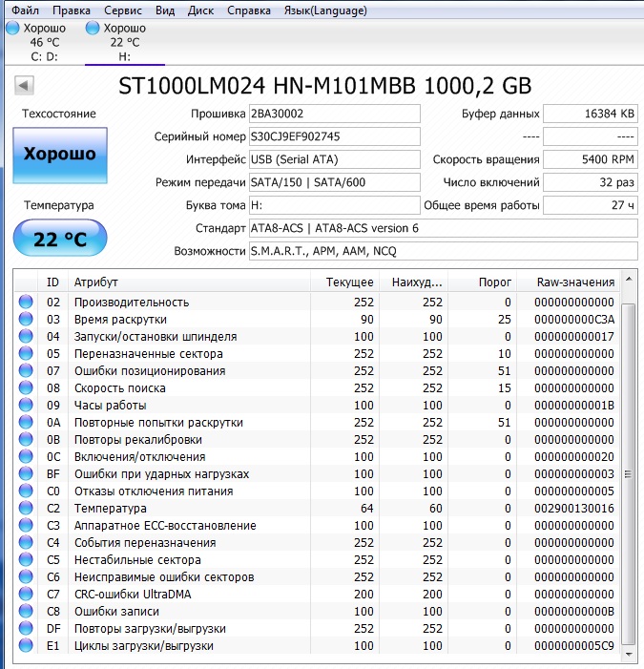This screenshot has height=669, width=644.
Task: Open the Справка menu
Action: pyautogui.click(x=249, y=10)
